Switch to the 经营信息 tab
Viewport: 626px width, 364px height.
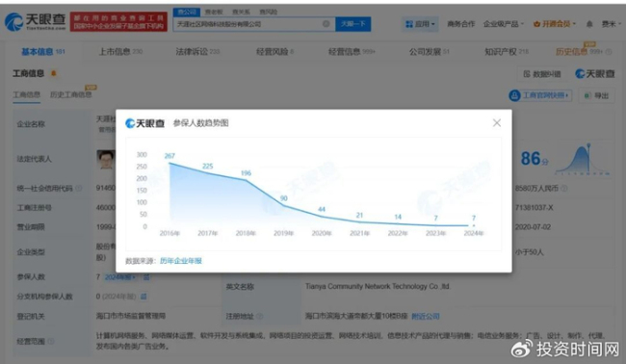coord(352,51)
